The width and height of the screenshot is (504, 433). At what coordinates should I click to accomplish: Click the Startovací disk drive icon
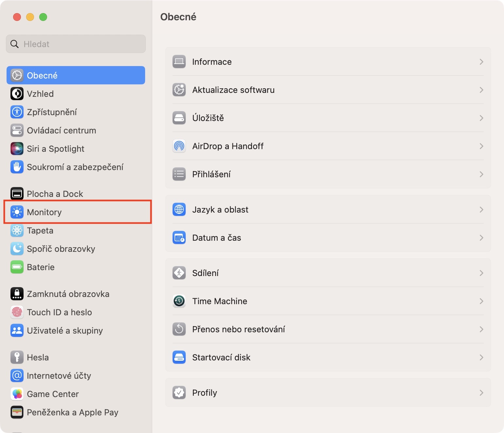[x=179, y=357]
